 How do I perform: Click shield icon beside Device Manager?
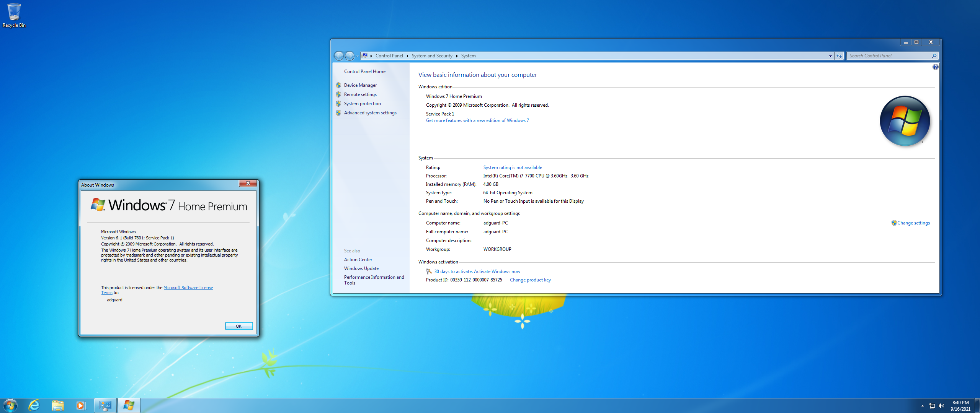[338, 85]
